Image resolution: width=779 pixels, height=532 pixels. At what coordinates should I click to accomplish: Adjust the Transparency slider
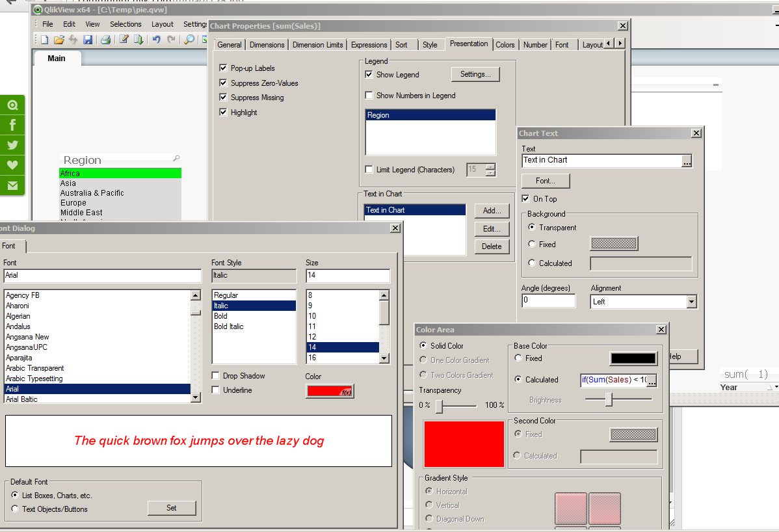[439, 406]
